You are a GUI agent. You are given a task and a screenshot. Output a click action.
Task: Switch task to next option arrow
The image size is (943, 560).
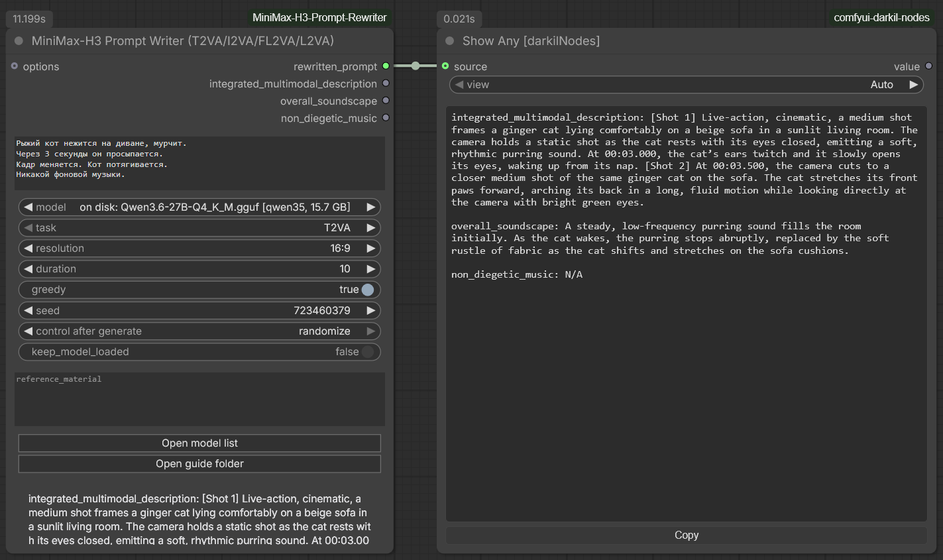point(371,227)
